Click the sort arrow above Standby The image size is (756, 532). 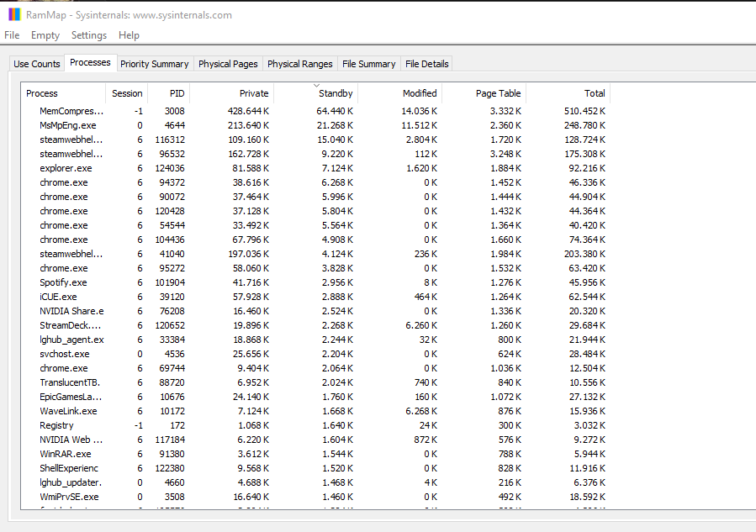(316, 85)
